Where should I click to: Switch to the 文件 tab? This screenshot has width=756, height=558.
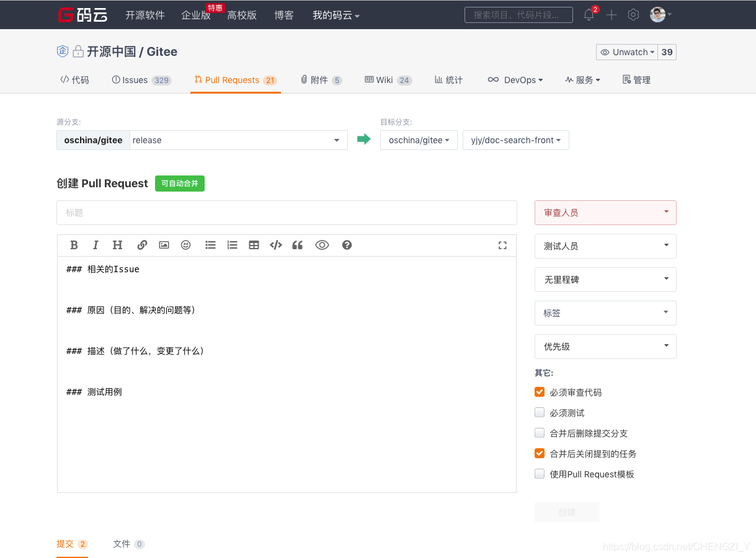(128, 544)
